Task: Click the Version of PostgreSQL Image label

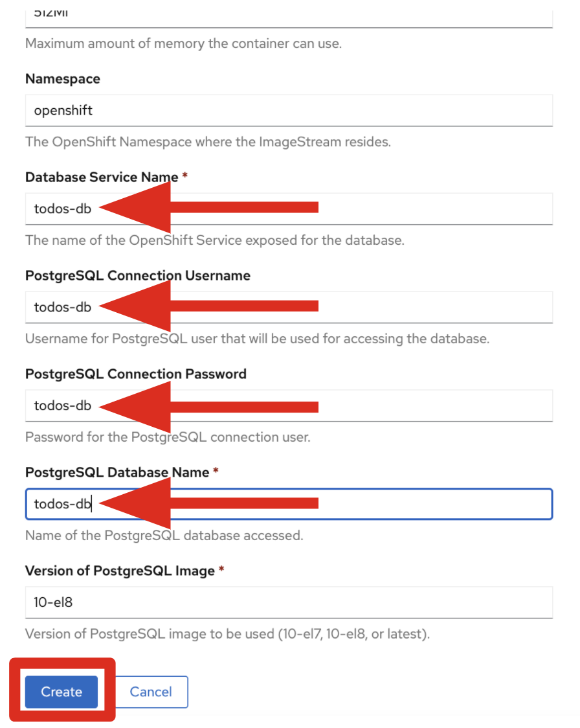Action: pyautogui.click(x=120, y=571)
